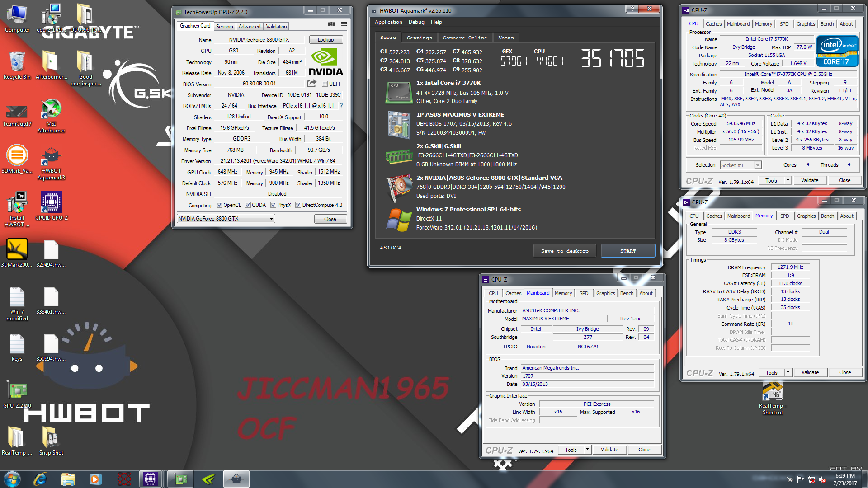Open SPD tab in the CPU-Z Mainboard window

[584, 293]
